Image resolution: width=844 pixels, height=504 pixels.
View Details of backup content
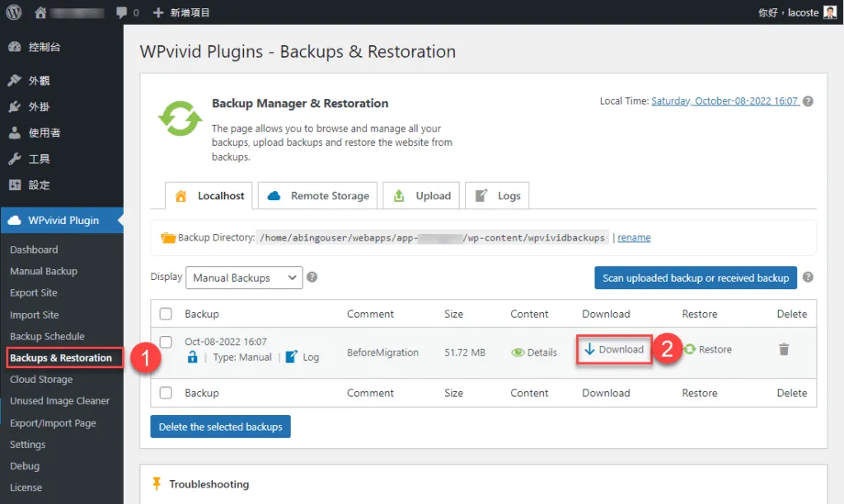(534, 352)
